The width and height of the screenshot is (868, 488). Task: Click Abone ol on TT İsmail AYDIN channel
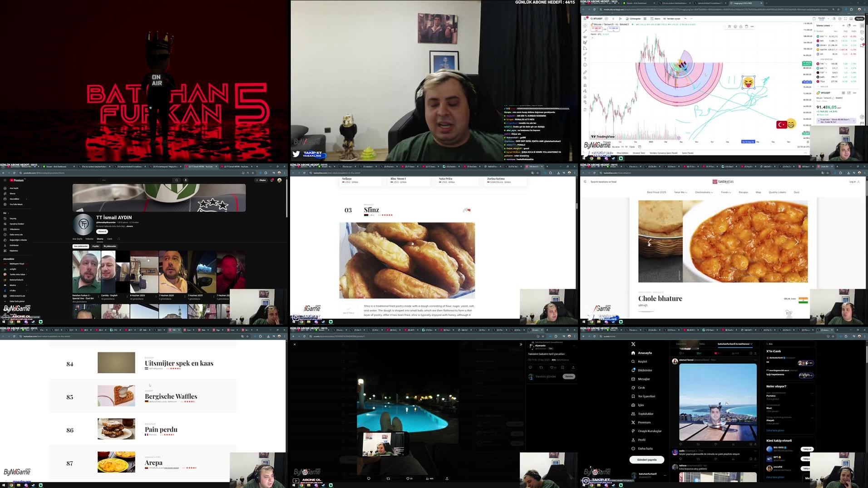pyautogui.click(x=102, y=232)
